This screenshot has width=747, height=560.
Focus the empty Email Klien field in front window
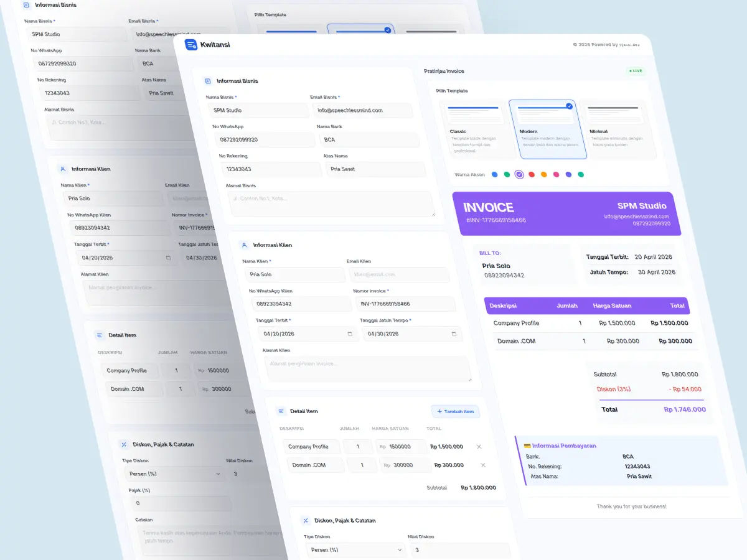[x=399, y=274]
